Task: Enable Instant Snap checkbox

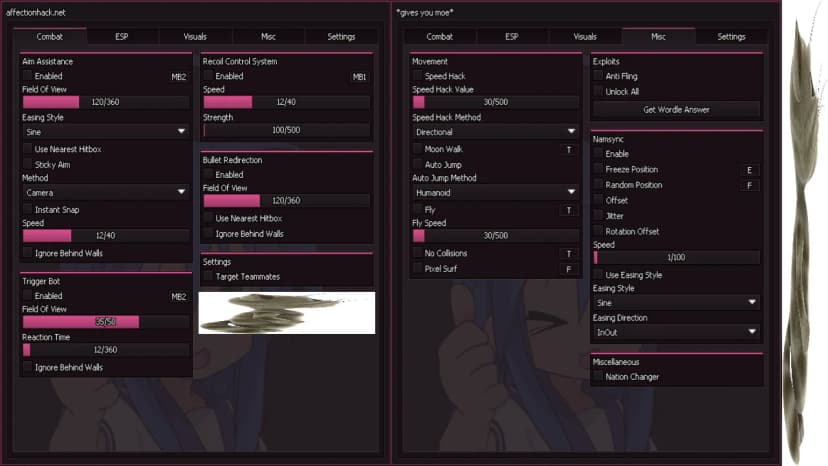Action: (27, 210)
